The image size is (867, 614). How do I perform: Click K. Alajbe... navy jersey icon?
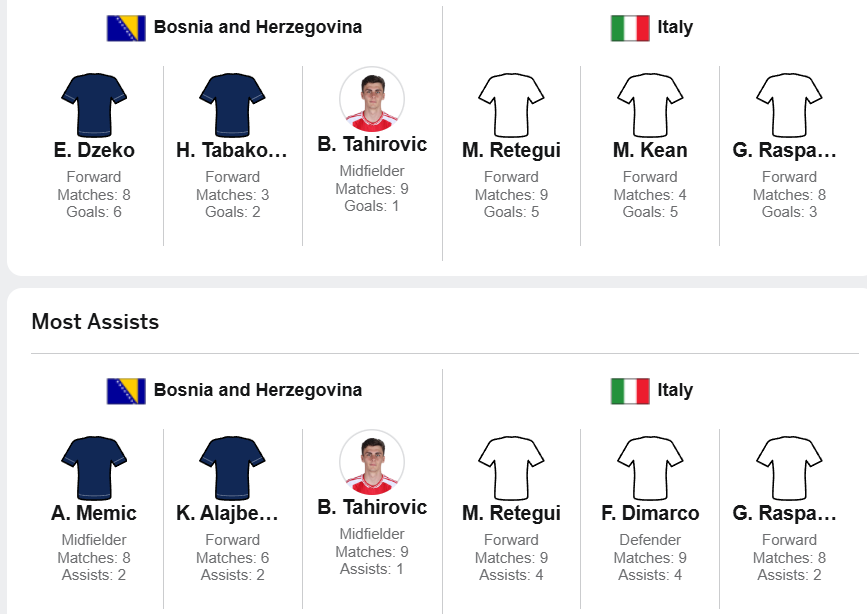tap(232, 465)
